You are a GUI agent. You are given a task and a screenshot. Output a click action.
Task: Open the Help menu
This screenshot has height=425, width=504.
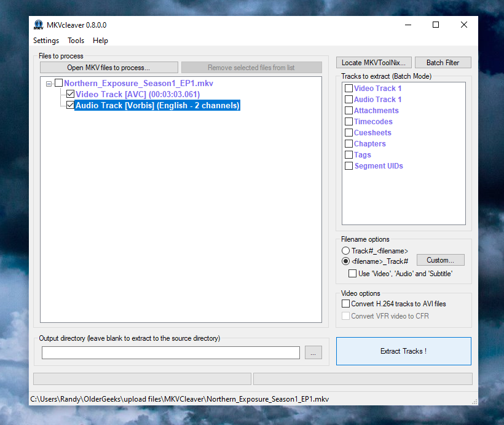[x=100, y=41]
